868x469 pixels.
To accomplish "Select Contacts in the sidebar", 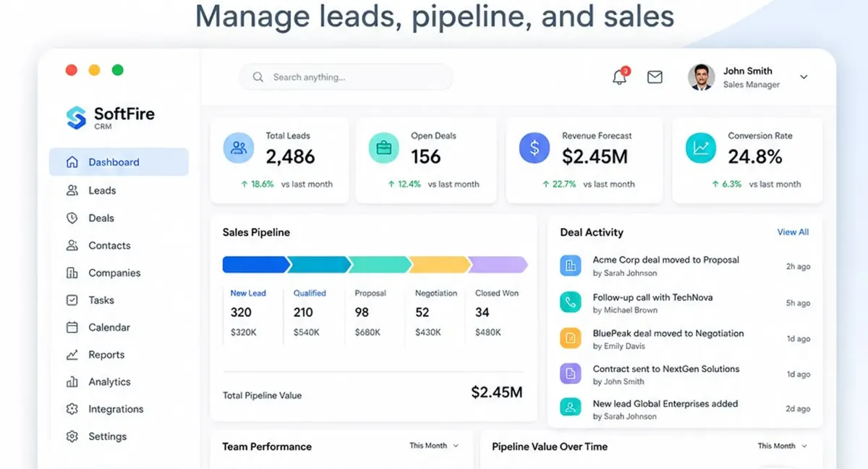I will (109, 245).
